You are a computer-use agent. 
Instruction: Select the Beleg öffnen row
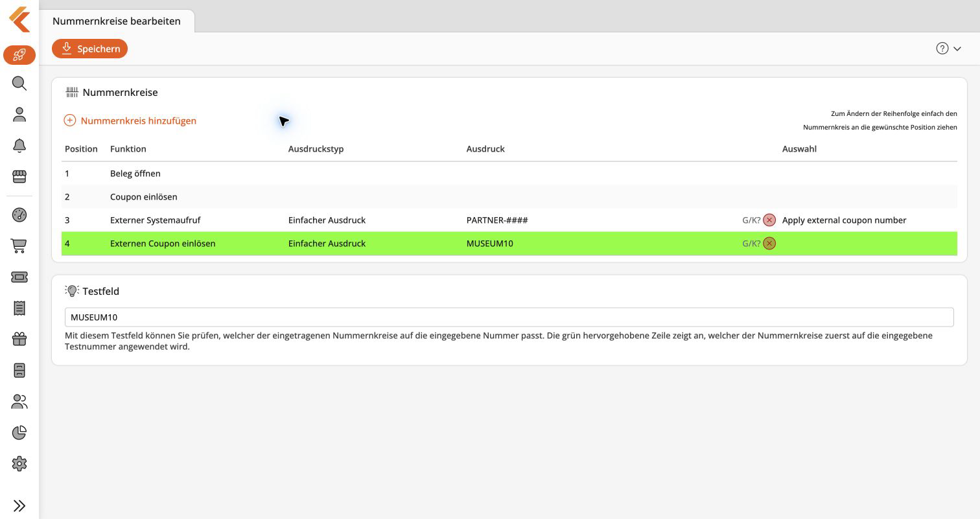[x=509, y=174]
